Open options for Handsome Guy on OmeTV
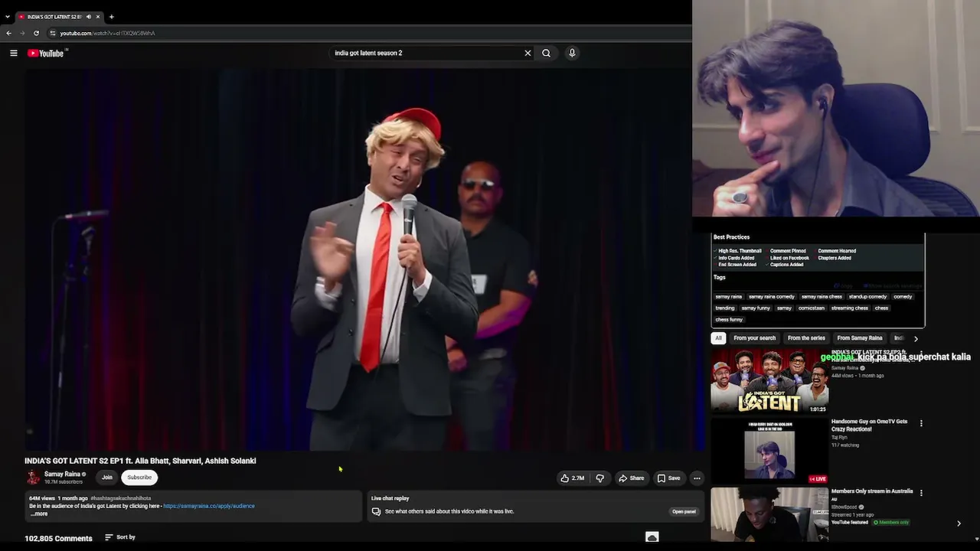The image size is (980, 551). pos(921,423)
